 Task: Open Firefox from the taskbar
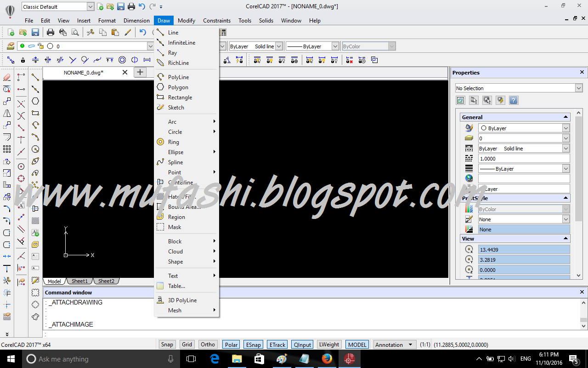(x=327, y=359)
